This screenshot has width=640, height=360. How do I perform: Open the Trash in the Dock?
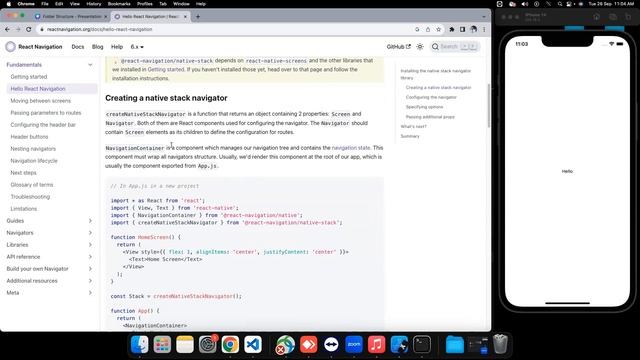500,344
